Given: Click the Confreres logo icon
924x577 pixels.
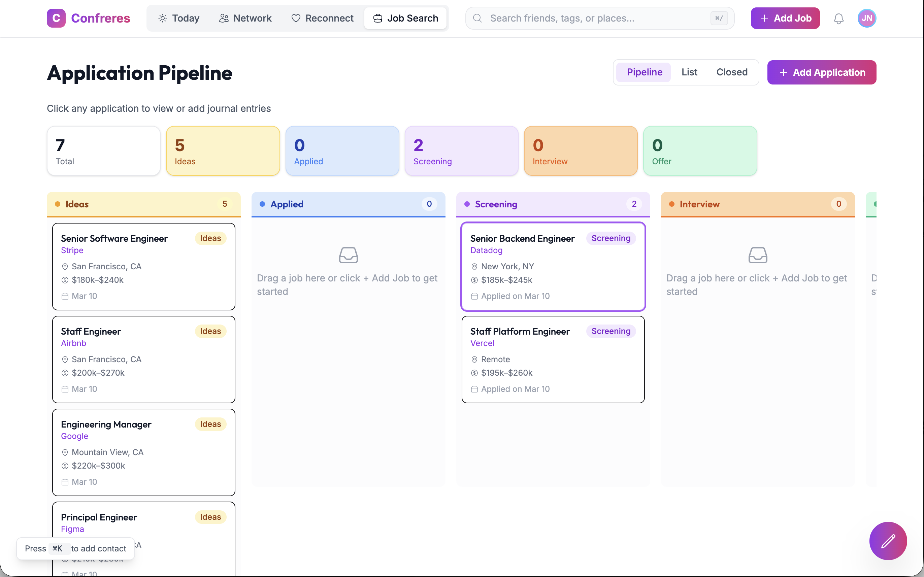Looking at the screenshot, I should 56,18.
